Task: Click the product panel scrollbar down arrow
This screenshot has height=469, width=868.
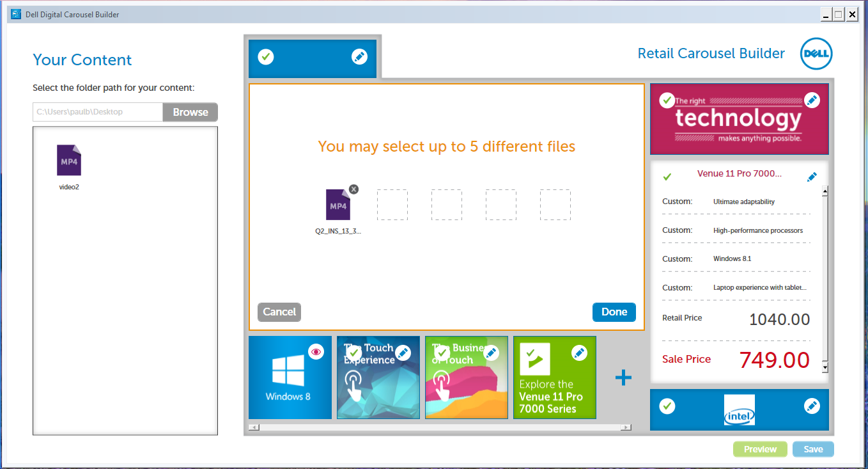Action: click(x=825, y=368)
